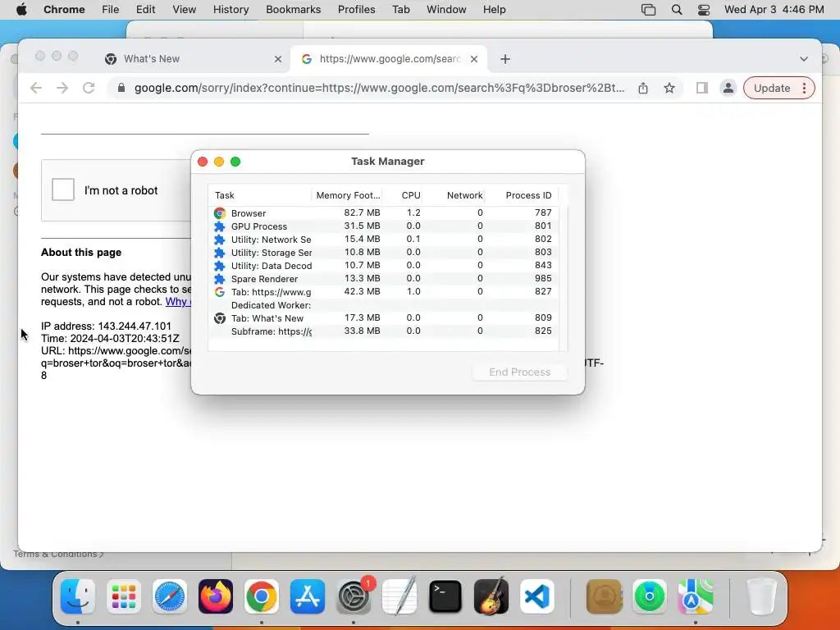Launch GarageBand from the Dock
Screen dimensions: 840x630
491,596
